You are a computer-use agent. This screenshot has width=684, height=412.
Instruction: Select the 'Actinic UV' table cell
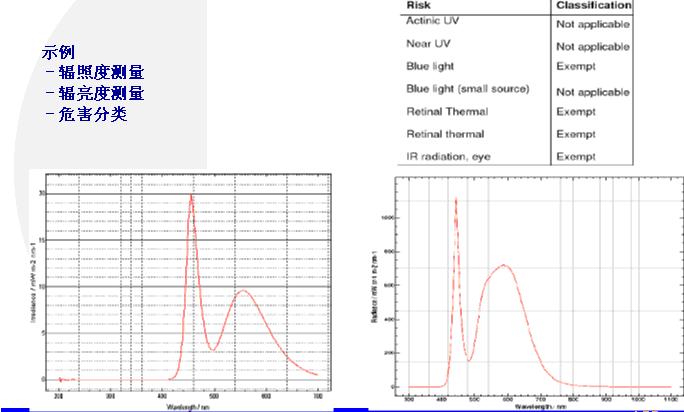click(432, 21)
